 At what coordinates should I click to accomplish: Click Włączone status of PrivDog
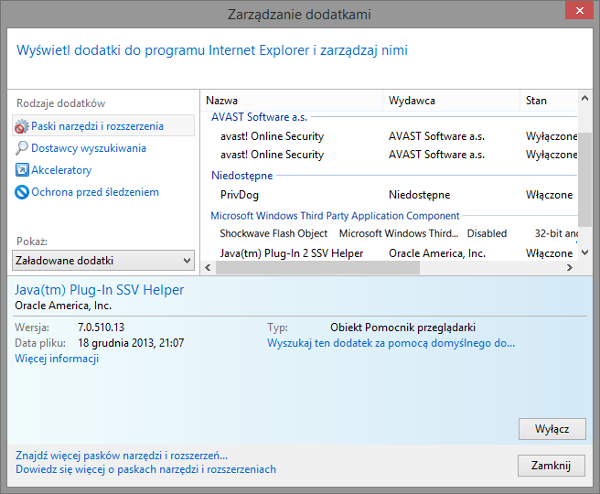coord(549,195)
